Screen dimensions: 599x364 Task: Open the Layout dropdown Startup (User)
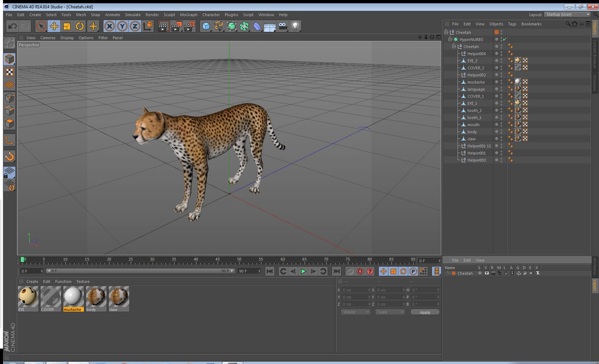[x=568, y=14]
